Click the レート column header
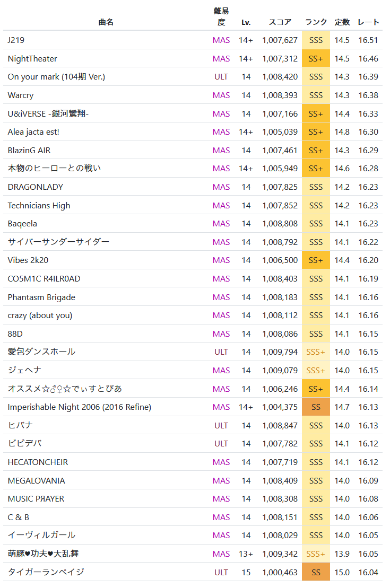 tap(368, 22)
